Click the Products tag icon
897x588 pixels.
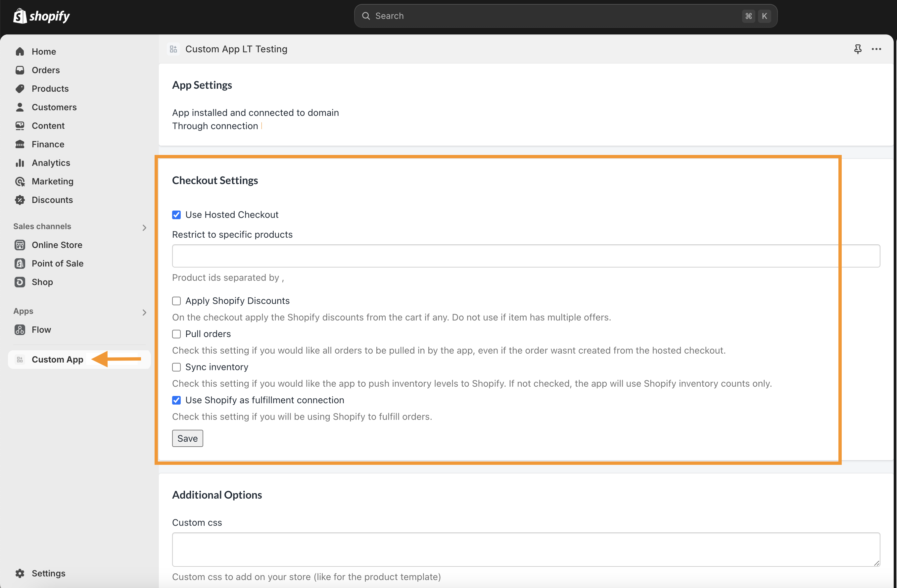tap(20, 88)
